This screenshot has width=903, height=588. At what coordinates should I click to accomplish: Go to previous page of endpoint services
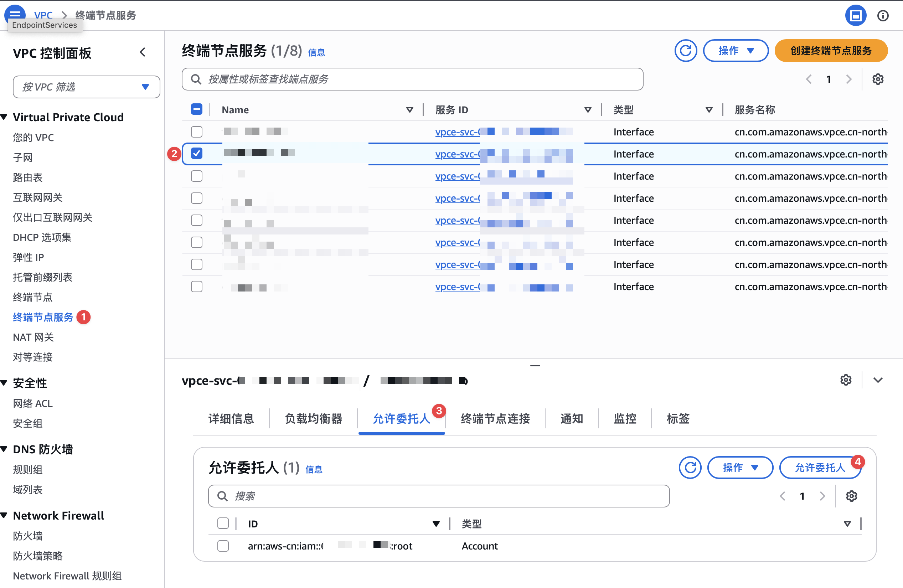(809, 79)
